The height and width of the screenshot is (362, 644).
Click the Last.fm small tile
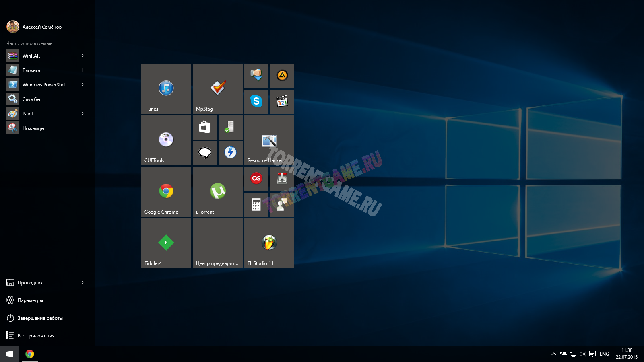pos(256,179)
